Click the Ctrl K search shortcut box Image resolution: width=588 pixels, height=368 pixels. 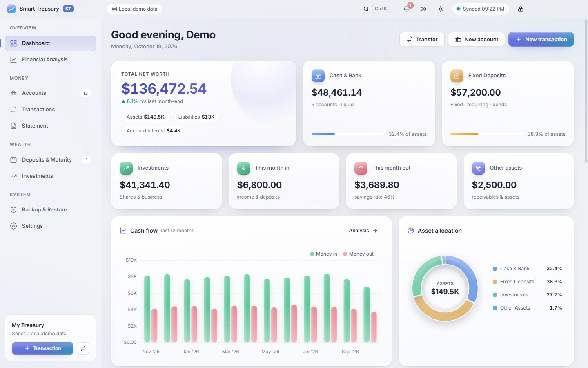[x=381, y=9]
